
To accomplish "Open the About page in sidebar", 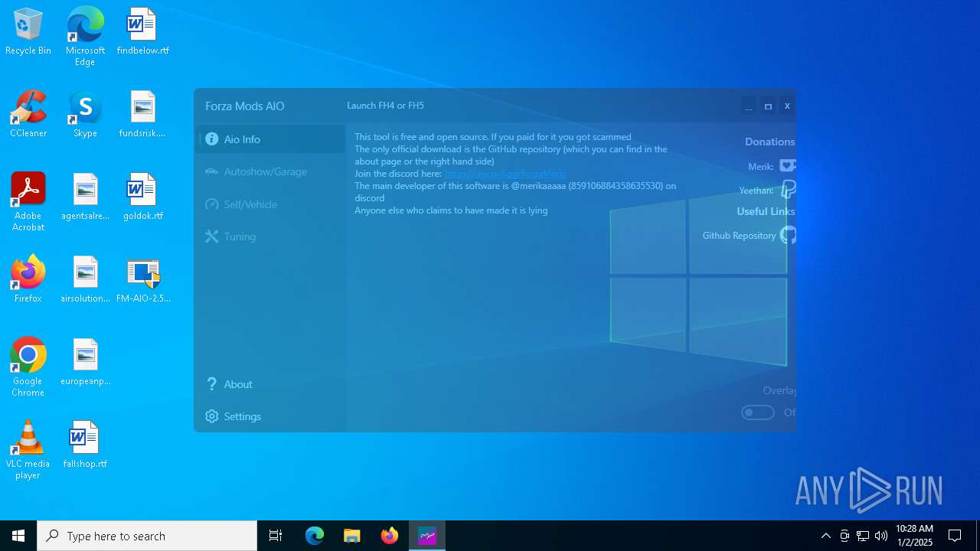I will tap(269, 384).
